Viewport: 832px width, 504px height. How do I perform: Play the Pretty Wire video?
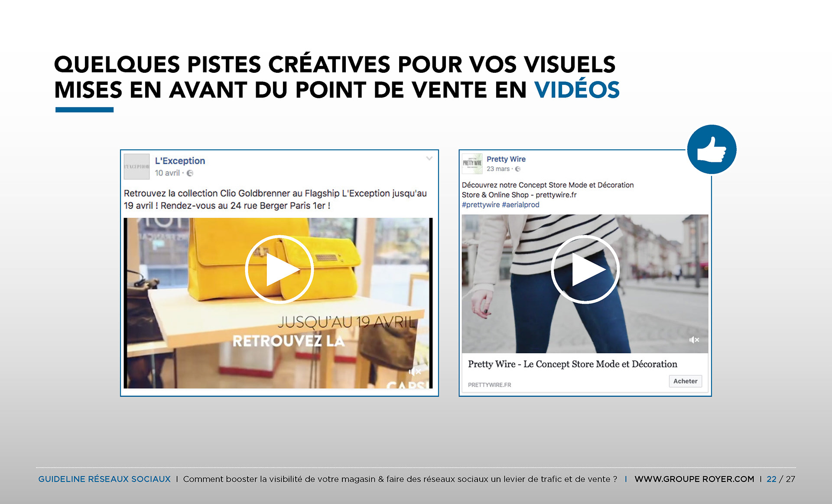pos(585,269)
